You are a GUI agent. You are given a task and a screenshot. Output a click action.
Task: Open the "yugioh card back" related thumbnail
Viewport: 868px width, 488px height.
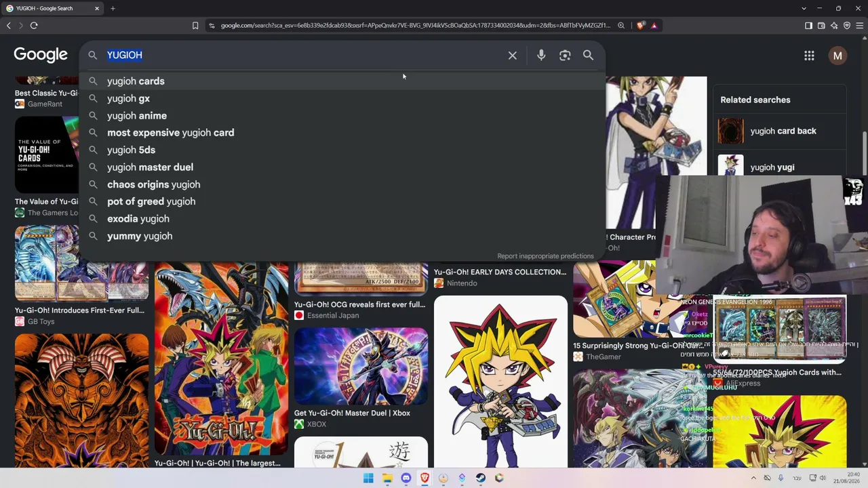(731, 131)
